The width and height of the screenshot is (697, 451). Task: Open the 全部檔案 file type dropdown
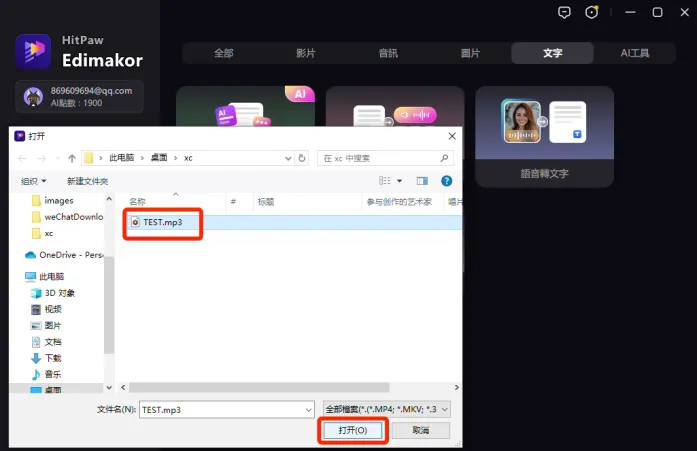point(387,409)
